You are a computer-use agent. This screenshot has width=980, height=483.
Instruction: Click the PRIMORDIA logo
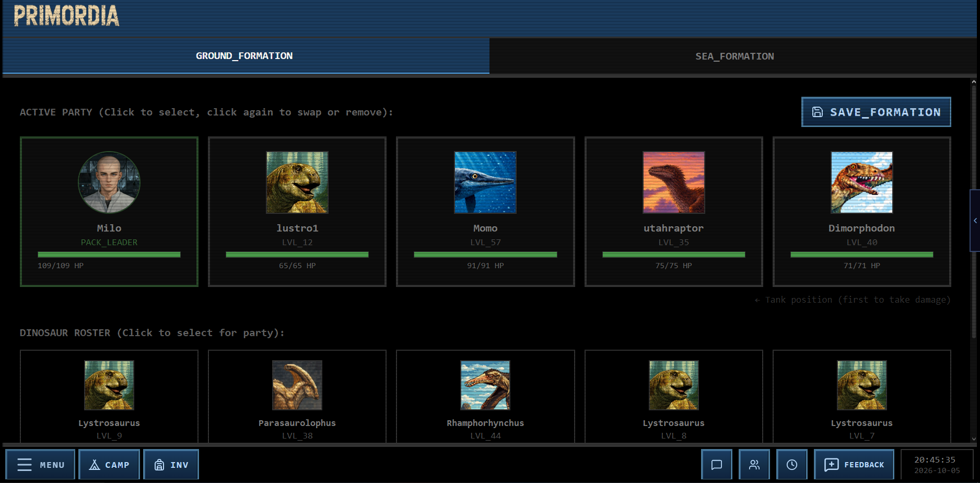(x=66, y=16)
